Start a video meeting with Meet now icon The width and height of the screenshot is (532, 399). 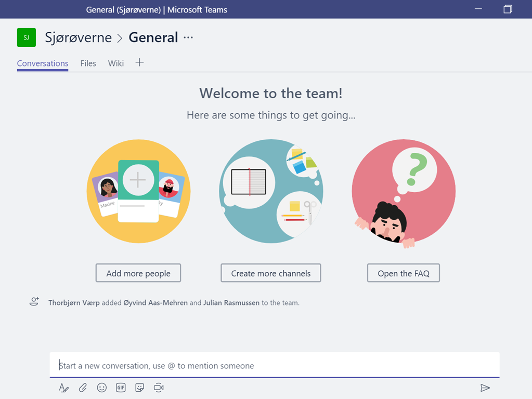pyautogui.click(x=159, y=388)
